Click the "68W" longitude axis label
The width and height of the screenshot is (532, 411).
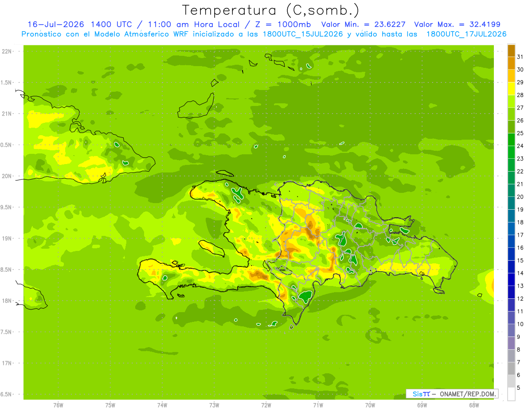point(474,405)
